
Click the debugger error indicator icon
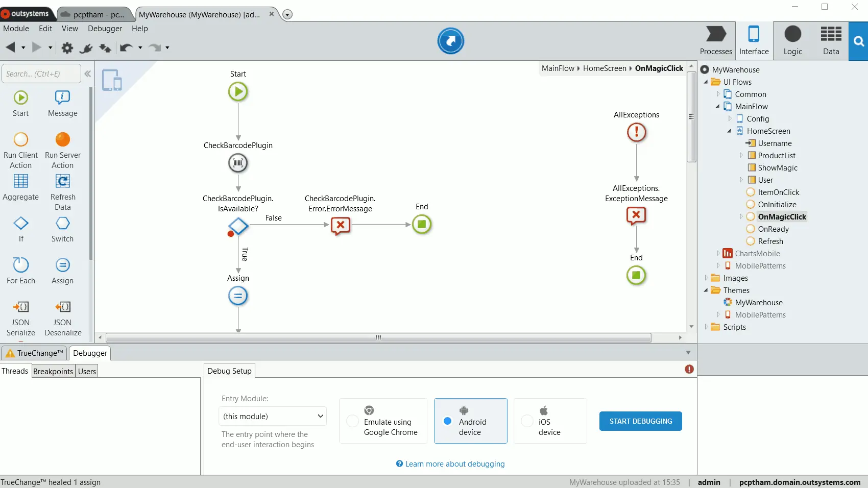pyautogui.click(x=689, y=369)
